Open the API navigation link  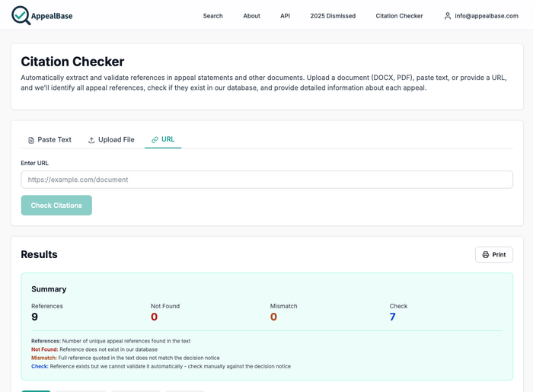[x=285, y=16]
